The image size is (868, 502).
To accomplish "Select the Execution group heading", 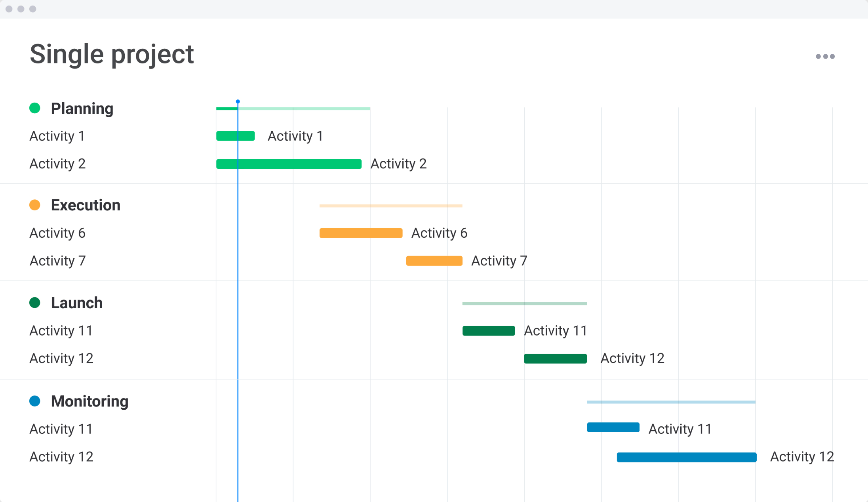I will (x=86, y=205).
